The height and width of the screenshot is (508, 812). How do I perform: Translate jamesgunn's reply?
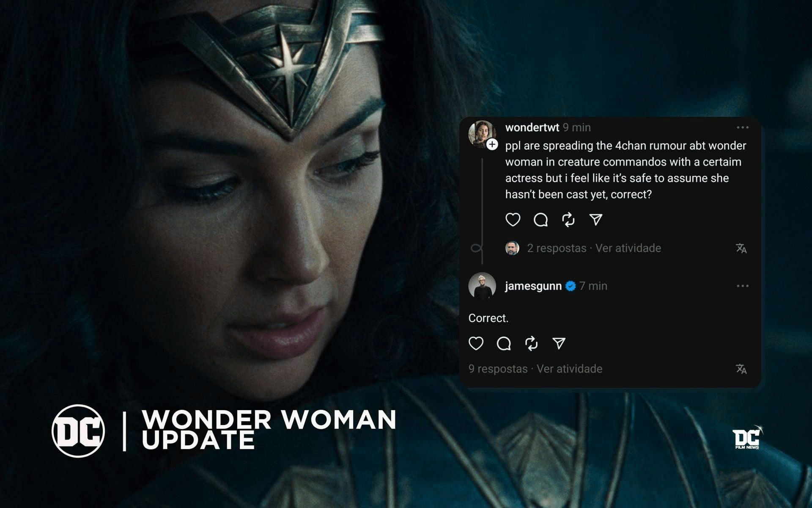point(741,369)
